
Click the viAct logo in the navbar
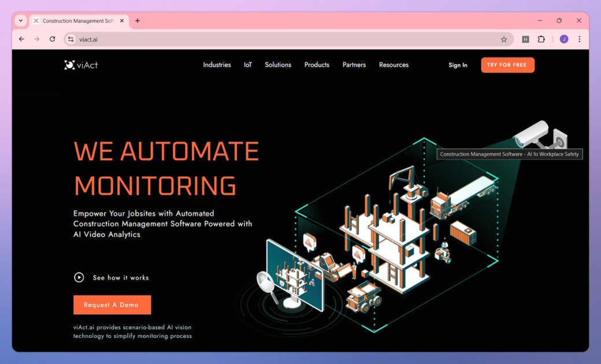click(x=80, y=65)
